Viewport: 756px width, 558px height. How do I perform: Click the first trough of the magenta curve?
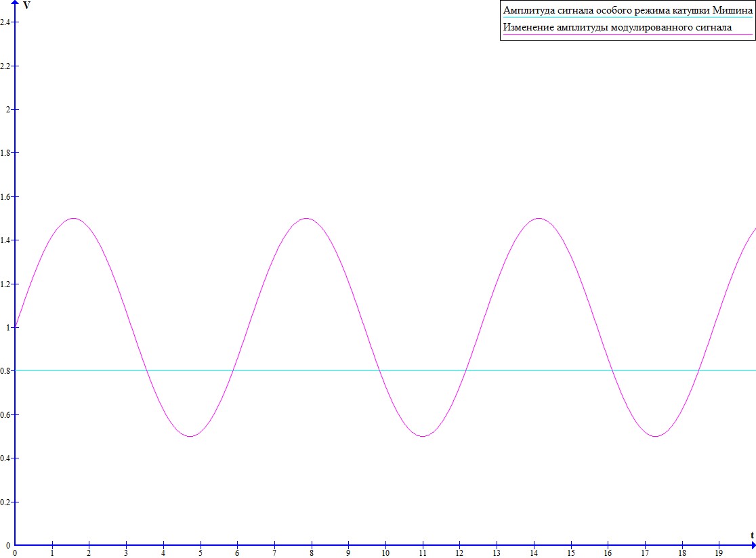[190, 436]
